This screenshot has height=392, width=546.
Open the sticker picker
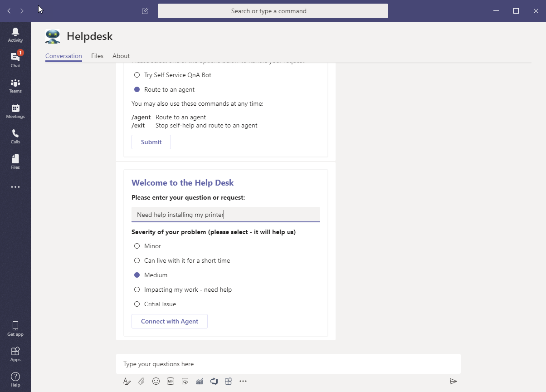(x=185, y=381)
